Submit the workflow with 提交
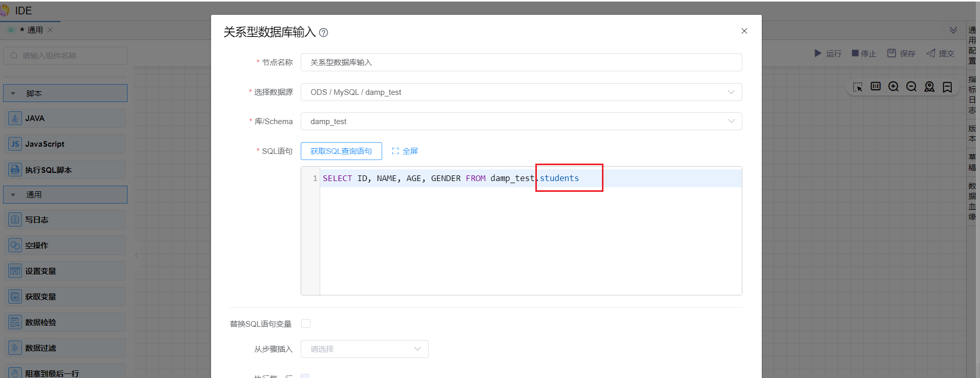 pos(940,53)
